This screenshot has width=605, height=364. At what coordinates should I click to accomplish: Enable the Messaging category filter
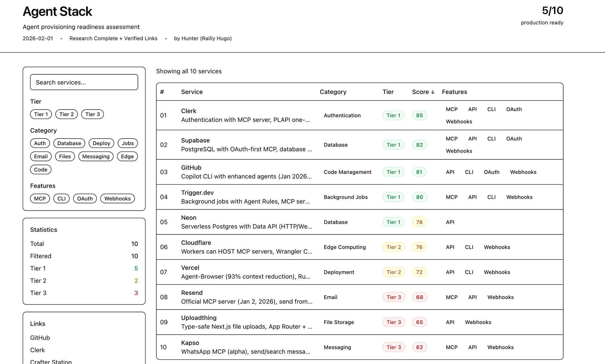pos(96,156)
